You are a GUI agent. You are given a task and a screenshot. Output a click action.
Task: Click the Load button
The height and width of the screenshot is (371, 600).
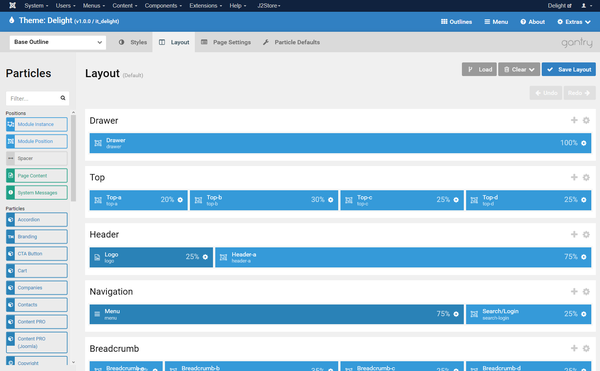click(479, 69)
